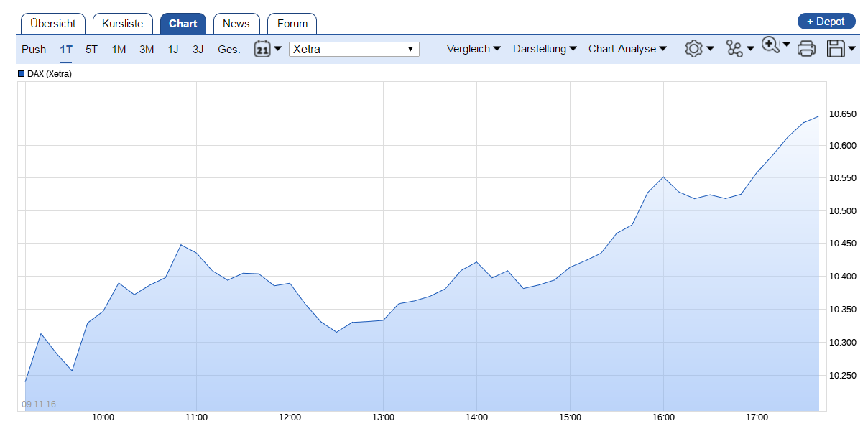Click the 10:00 time axis label
This screenshot has height=426, width=868.
point(103,417)
